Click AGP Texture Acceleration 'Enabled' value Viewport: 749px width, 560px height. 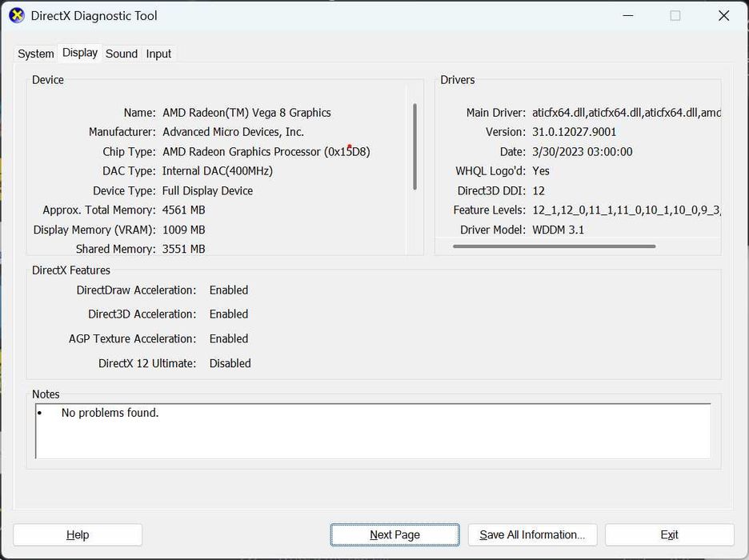click(229, 339)
